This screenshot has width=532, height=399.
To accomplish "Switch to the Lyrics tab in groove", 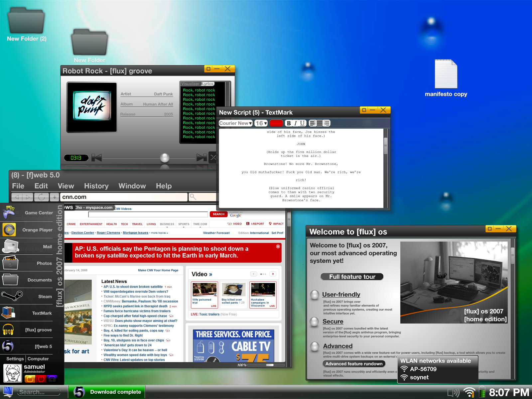I will pos(208,84).
